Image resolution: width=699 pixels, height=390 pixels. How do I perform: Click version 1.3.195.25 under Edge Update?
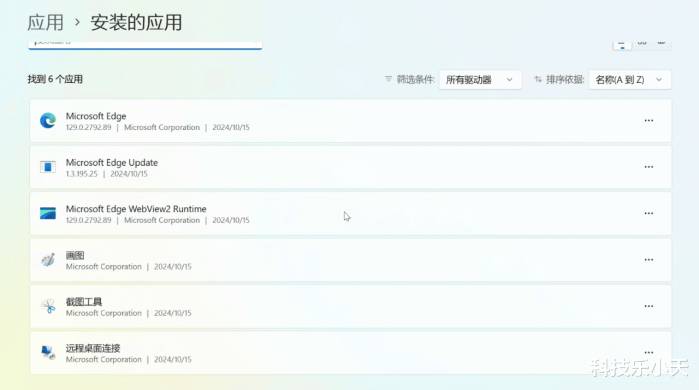tap(81, 174)
